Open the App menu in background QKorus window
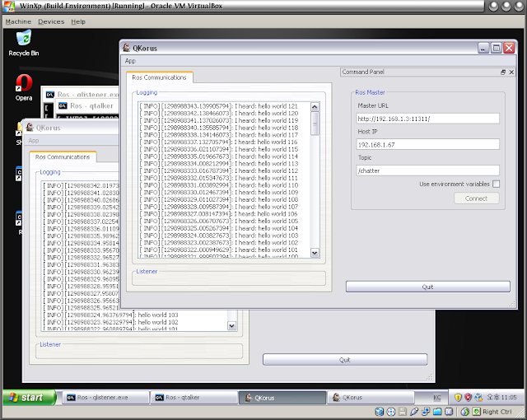 click(34, 141)
